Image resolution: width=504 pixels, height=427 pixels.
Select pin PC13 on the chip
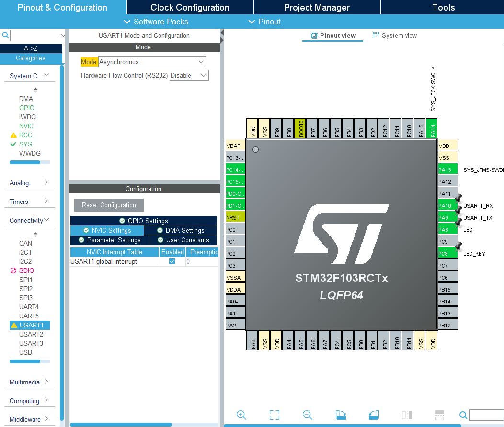click(236, 157)
